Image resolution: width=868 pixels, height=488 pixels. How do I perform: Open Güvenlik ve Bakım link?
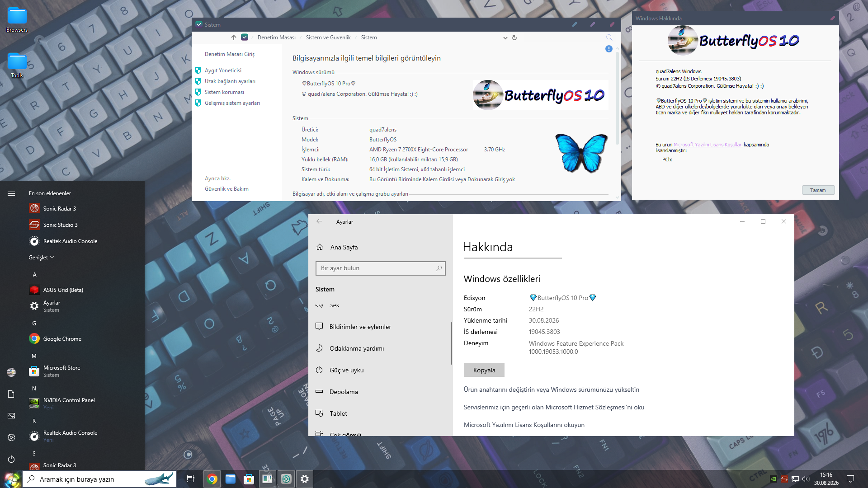tap(226, 189)
